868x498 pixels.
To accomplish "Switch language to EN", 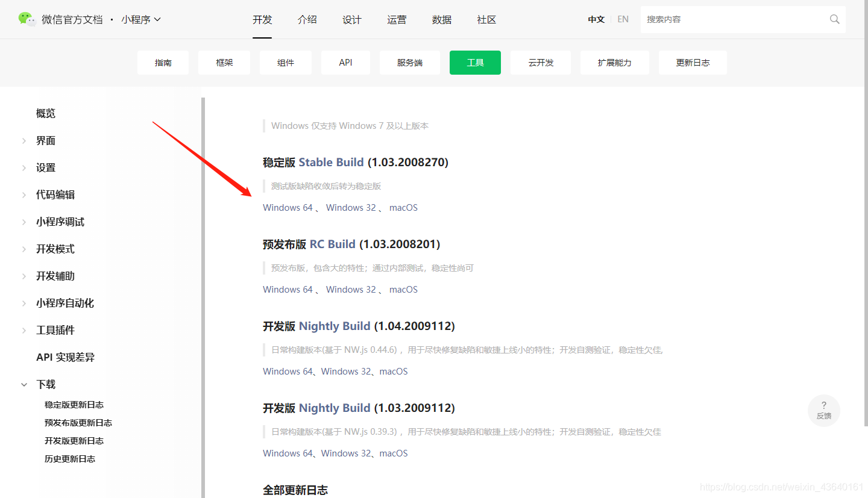I will [623, 19].
